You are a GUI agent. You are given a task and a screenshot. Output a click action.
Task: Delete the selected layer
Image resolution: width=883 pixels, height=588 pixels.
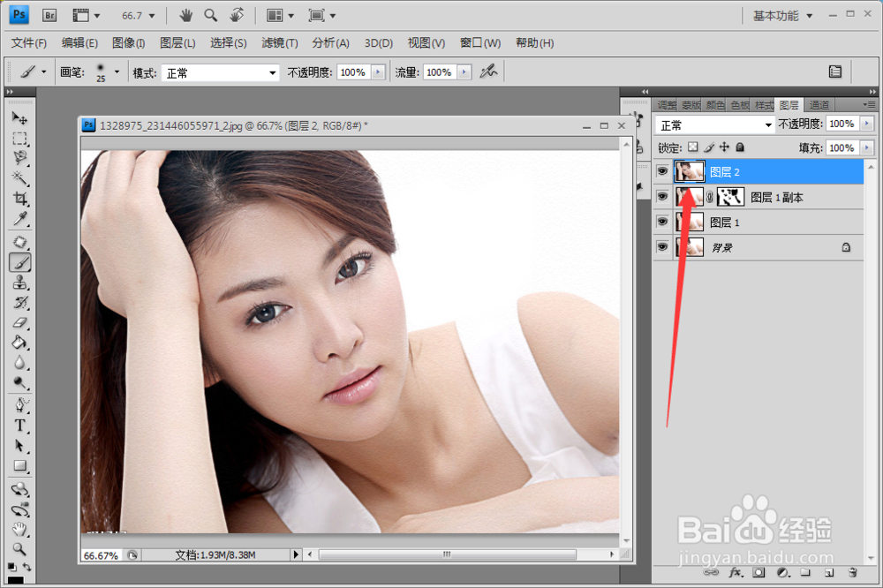[853, 573]
